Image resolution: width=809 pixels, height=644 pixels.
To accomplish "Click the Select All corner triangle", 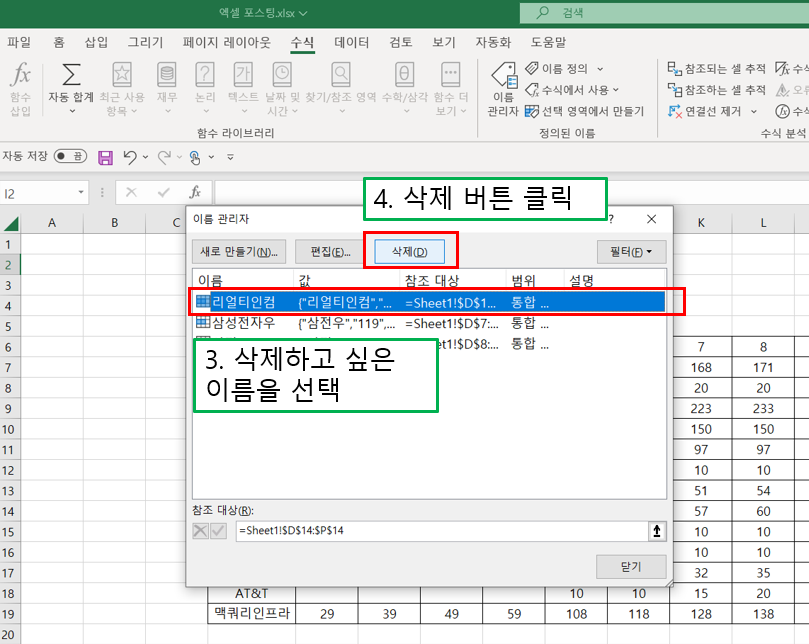I will coord(11,223).
